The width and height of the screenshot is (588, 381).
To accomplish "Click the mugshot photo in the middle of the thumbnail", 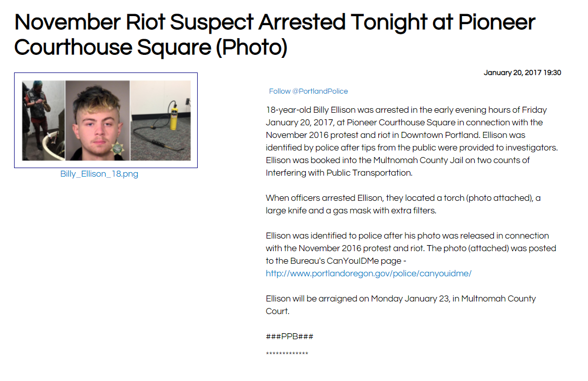I will (97, 120).
